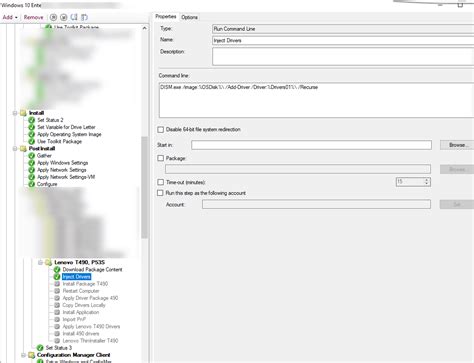474x363 pixels.
Task: Decrease the time-out minutes spinner
Action: coord(427,184)
